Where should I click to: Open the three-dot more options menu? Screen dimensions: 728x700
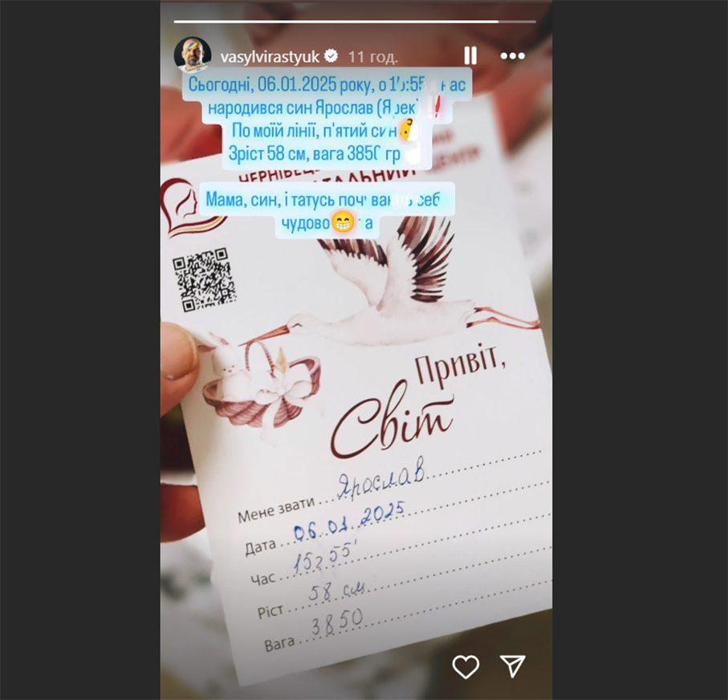pos(512,56)
